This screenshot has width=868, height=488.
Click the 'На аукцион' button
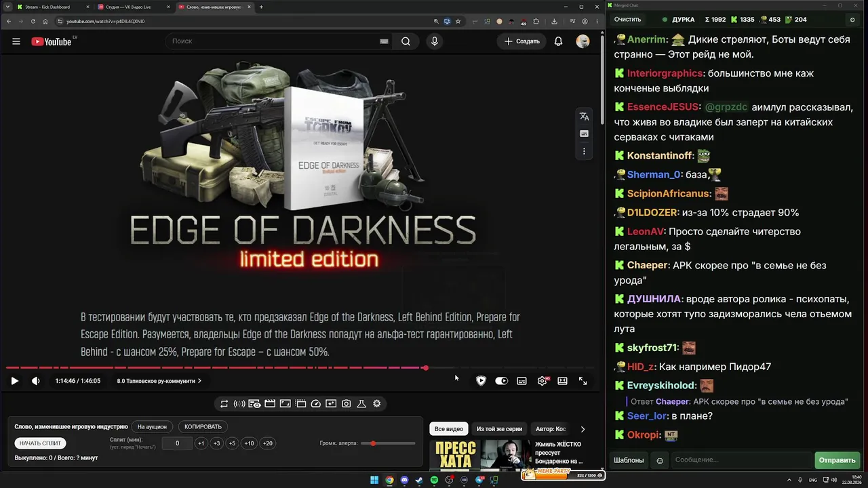[152, 427]
